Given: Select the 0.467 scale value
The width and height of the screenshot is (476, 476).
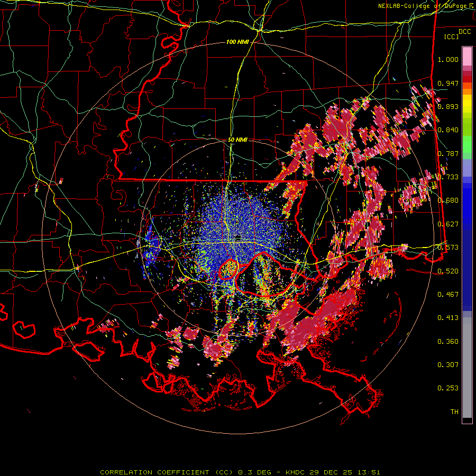Looking at the screenshot, I should point(448,294).
